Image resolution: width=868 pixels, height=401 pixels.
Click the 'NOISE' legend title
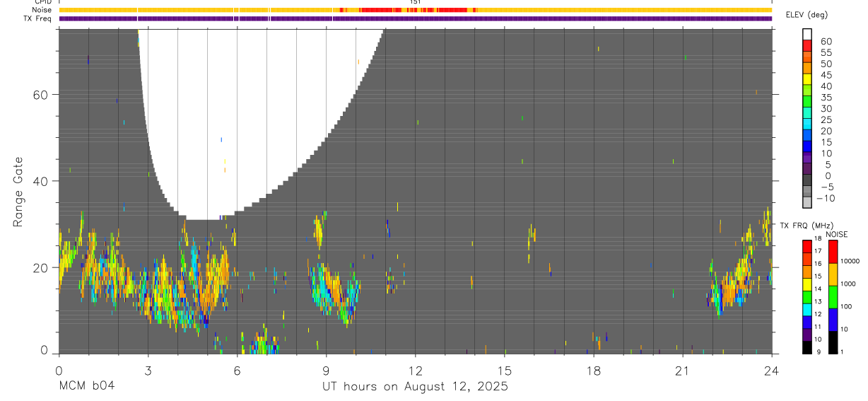coord(836,234)
